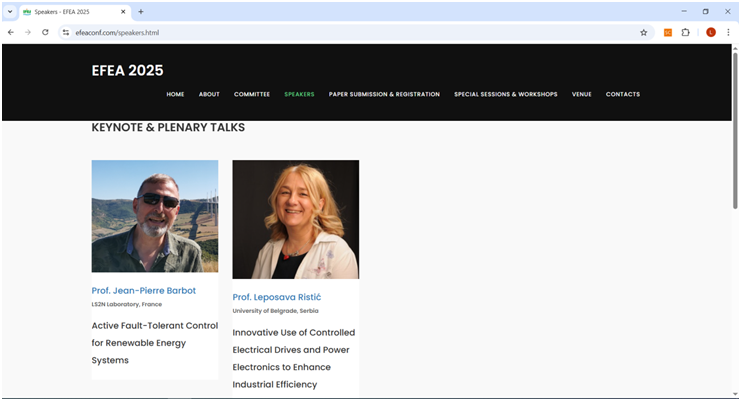Open Paper Submission & Registration menu
The image size is (741, 401).
tap(384, 94)
